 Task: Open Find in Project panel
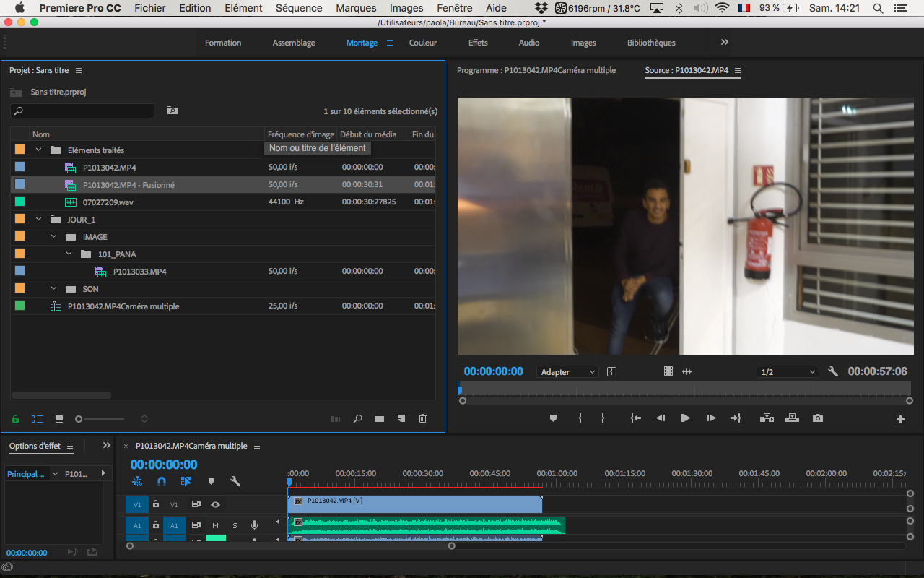pyautogui.click(x=357, y=418)
